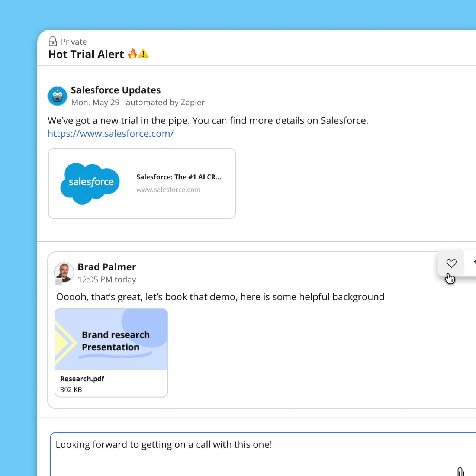The height and width of the screenshot is (476, 476).
Task: Click the '302 KB' file size
Action: pos(71,390)
